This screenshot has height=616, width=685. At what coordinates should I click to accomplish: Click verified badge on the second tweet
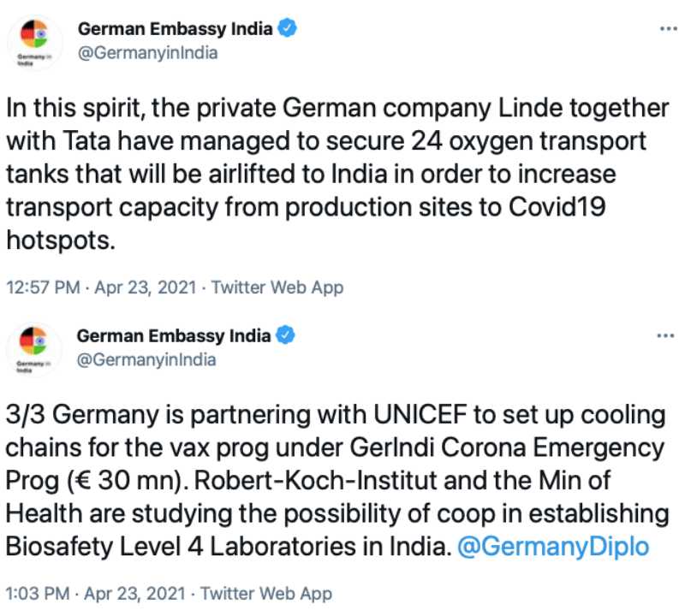(289, 335)
